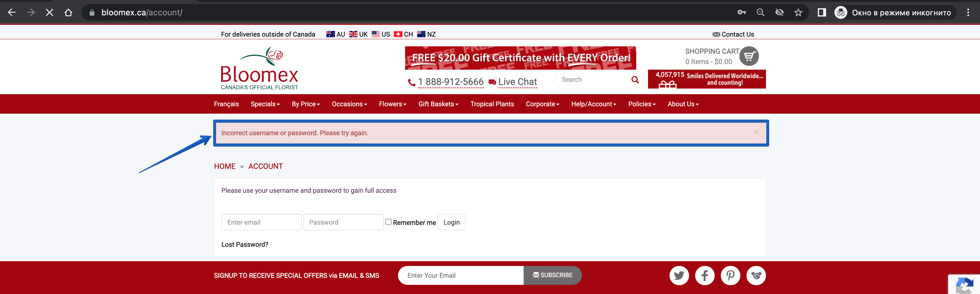Expand the Policies dropdown menu

(642, 104)
